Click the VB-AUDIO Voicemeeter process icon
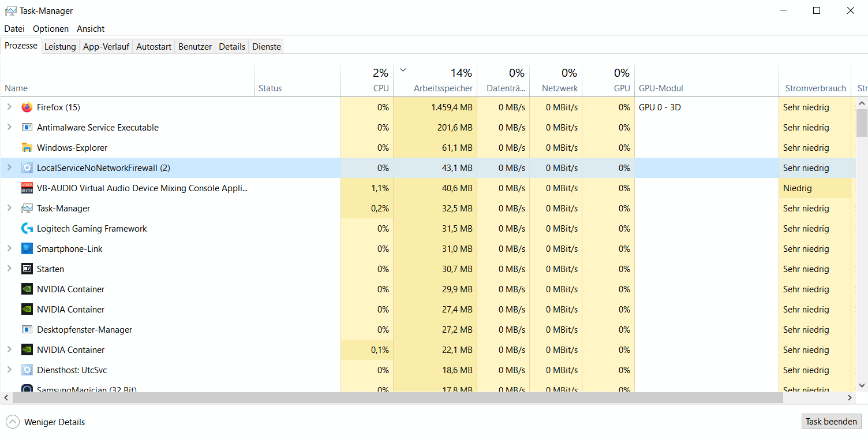 27,188
